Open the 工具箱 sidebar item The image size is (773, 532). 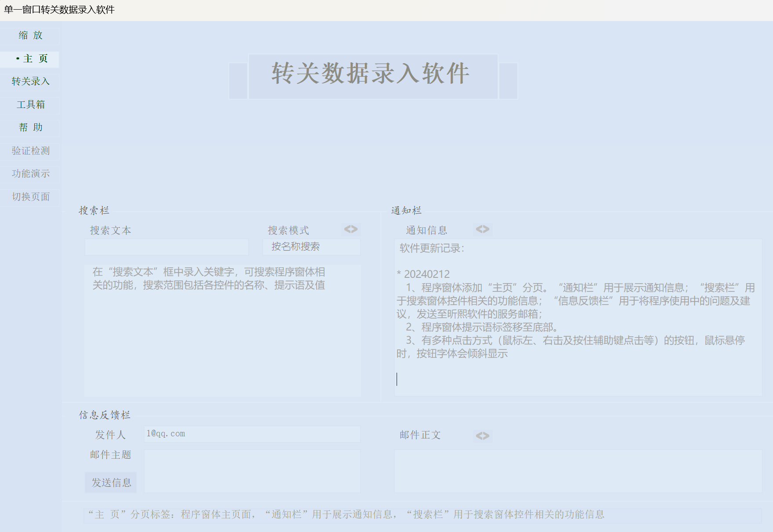tap(30, 104)
